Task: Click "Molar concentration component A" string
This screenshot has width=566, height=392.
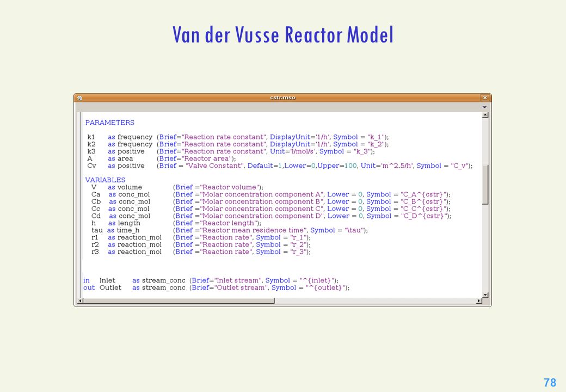Action: (261, 194)
